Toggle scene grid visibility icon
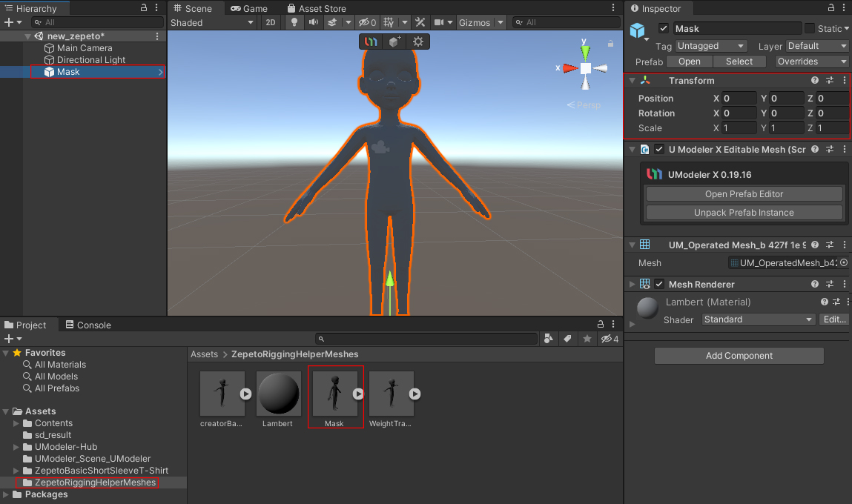This screenshot has height=504, width=852. [x=389, y=22]
